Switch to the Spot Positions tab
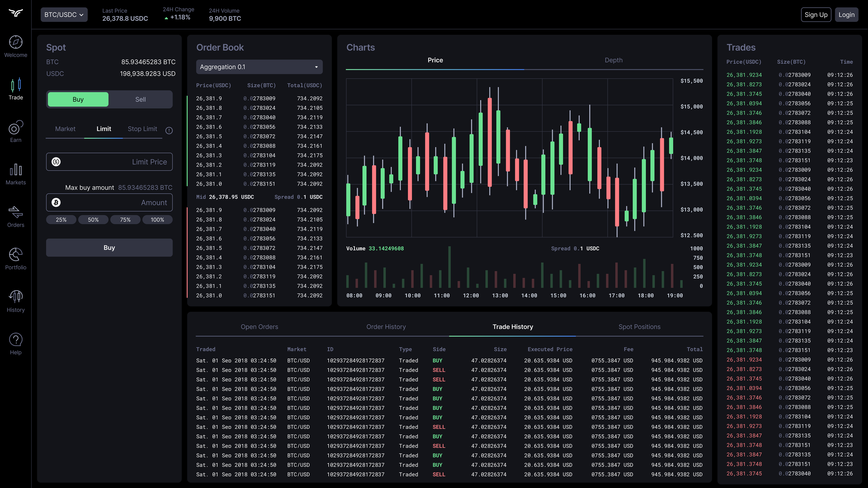The width and height of the screenshot is (868, 488). [640, 327]
